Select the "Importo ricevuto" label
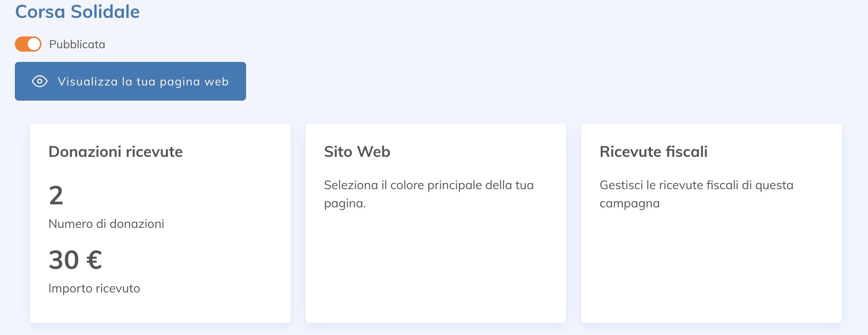The width and height of the screenshot is (868, 335). click(x=94, y=288)
